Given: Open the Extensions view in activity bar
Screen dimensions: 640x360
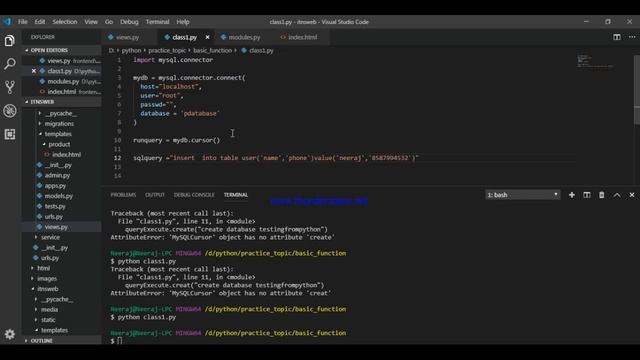Looking at the screenshot, I should (x=10, y=134).
